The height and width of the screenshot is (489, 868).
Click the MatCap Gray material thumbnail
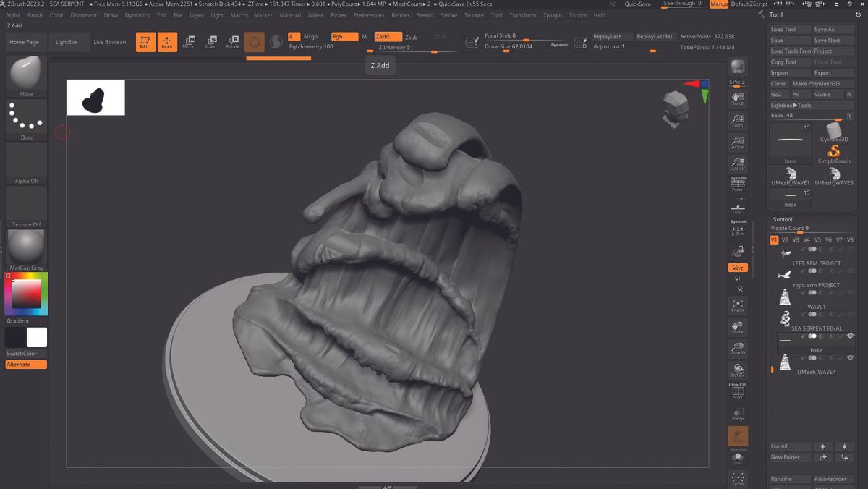25,247
